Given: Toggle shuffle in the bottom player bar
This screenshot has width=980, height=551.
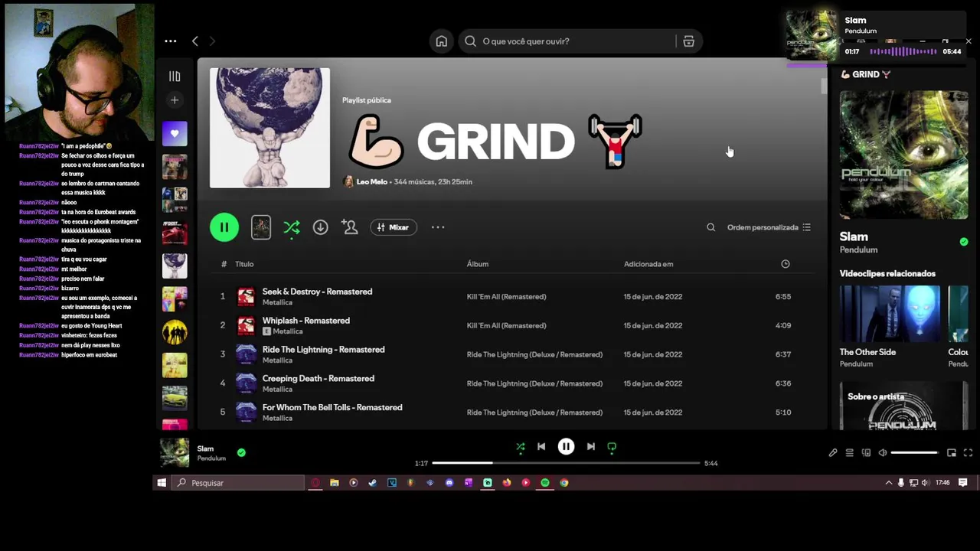Looking at the screenshot, I should point(521,447).
